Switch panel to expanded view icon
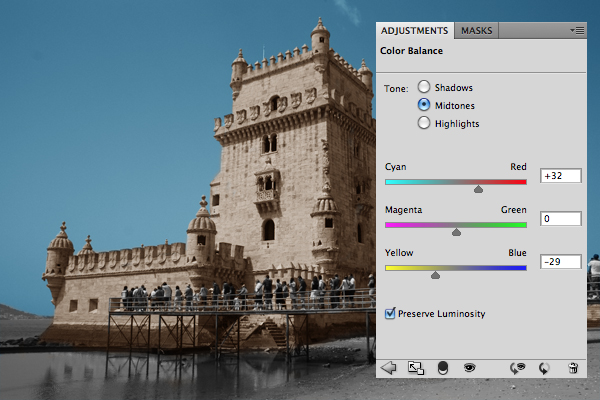The width and height of the screenshot is (600, 400). click(x=416, y=368)
